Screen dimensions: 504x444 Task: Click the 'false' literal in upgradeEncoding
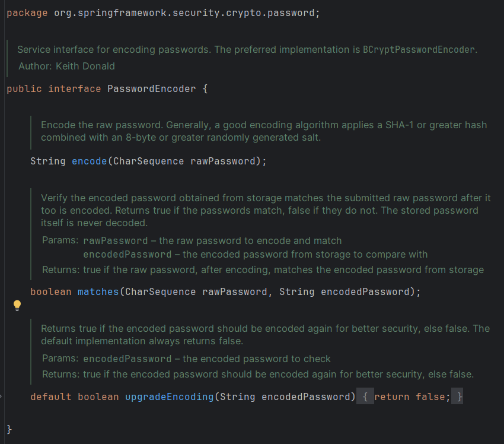click(430, 397)
